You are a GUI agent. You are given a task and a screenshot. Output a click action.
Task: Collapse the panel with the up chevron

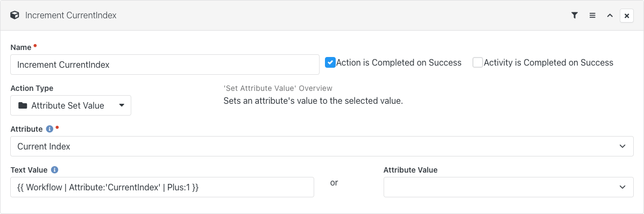pyautogui.click(x=610, y=16)
